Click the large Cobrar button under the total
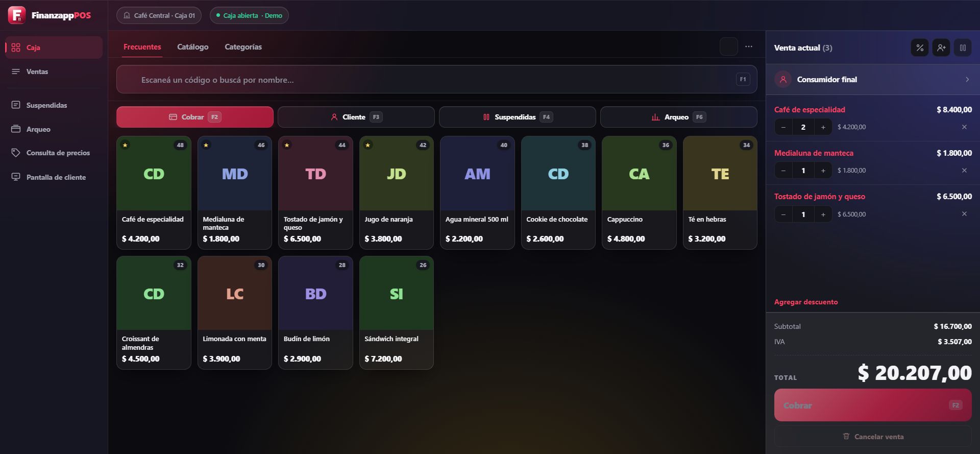This screenshot has height=454, width=980. click(873, 405)
